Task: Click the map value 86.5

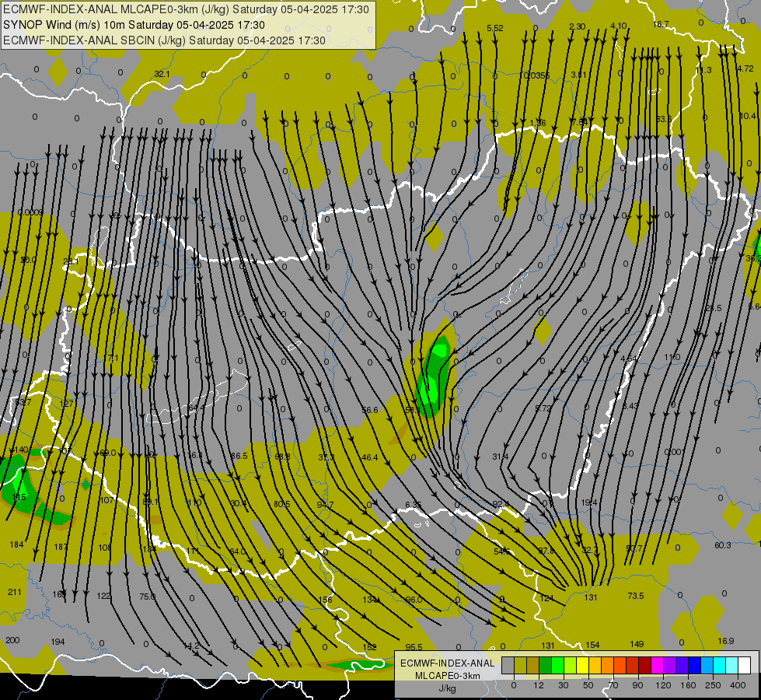Action: click(239, 456)
